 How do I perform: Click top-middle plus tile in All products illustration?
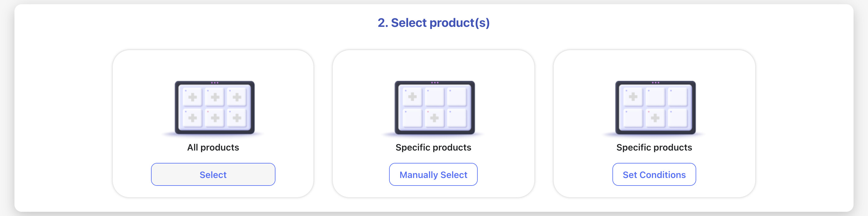(215, 97)
